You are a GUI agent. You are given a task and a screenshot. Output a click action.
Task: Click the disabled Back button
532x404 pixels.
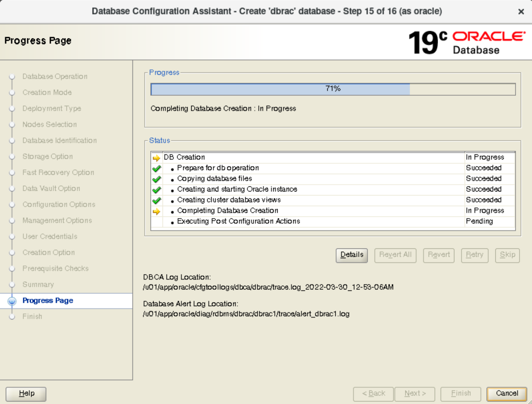pos(373,393)
